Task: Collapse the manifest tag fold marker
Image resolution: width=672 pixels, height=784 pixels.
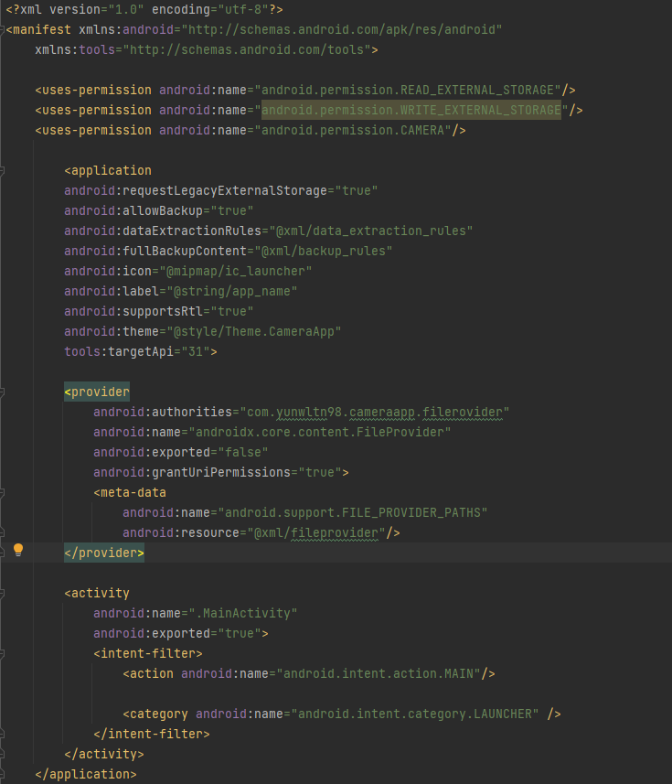Action: click(2, 30)
